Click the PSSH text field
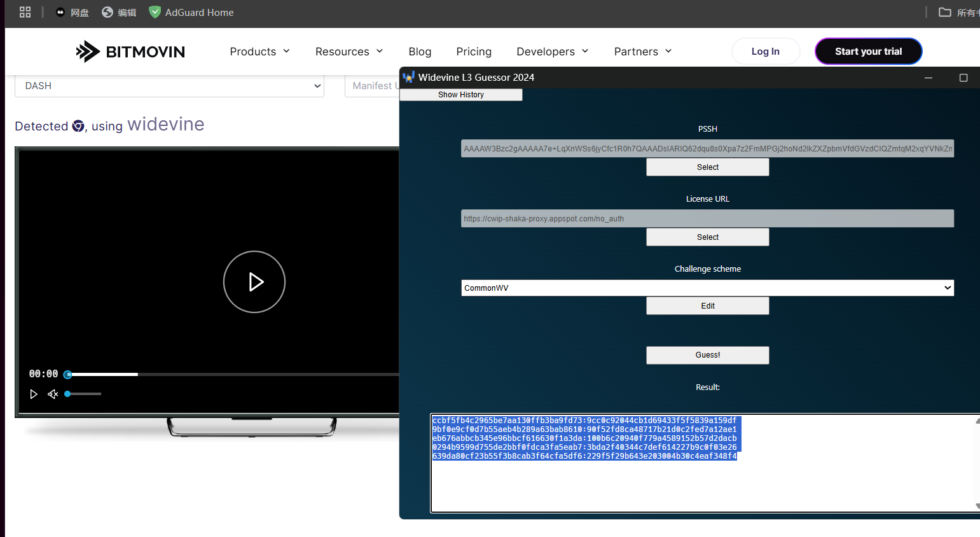 point(707,148)
